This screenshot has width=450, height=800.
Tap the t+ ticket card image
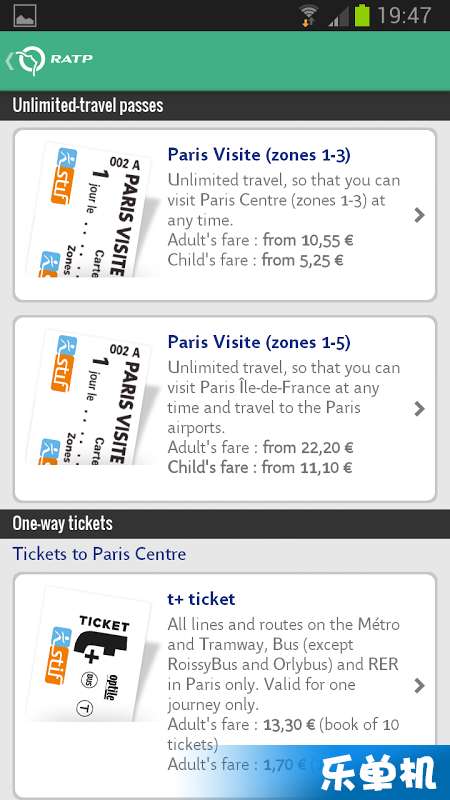[90, 655]
